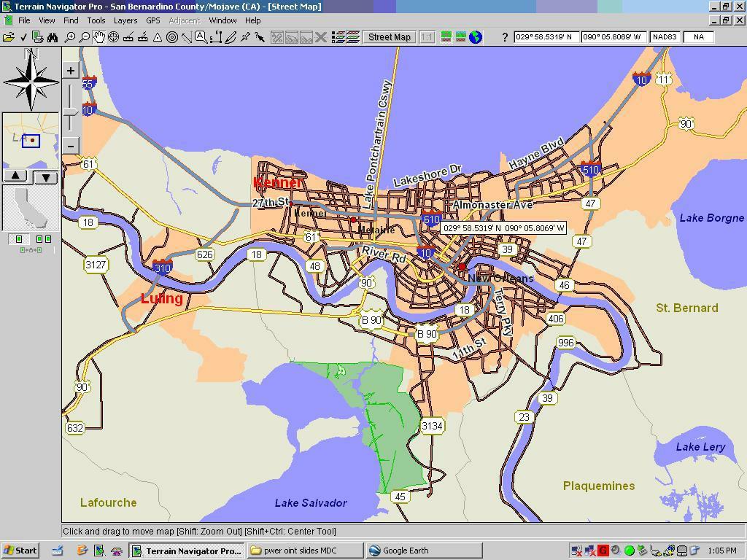
Task: Select the zoom in magnifier tool
Action: (x=70, y=37)
